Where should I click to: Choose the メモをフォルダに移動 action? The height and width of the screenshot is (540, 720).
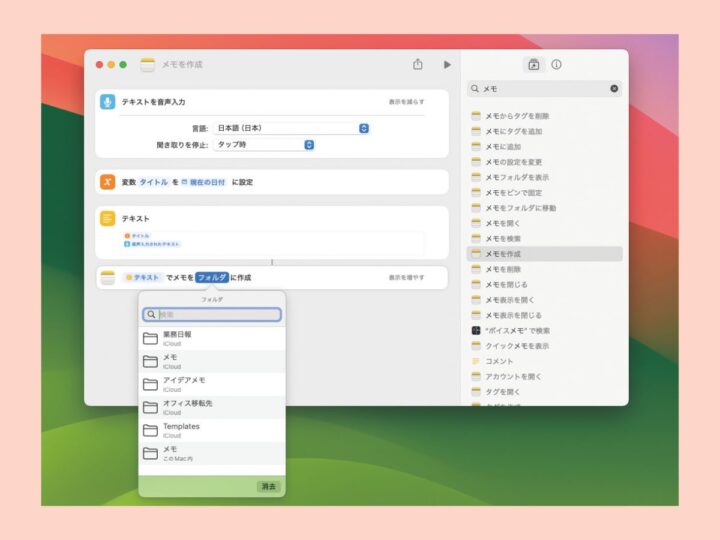(545, 208)
